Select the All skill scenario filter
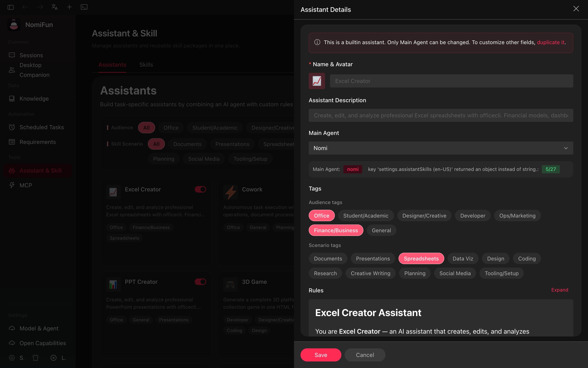This screenshot has height=368, width=588. [156, 144]
